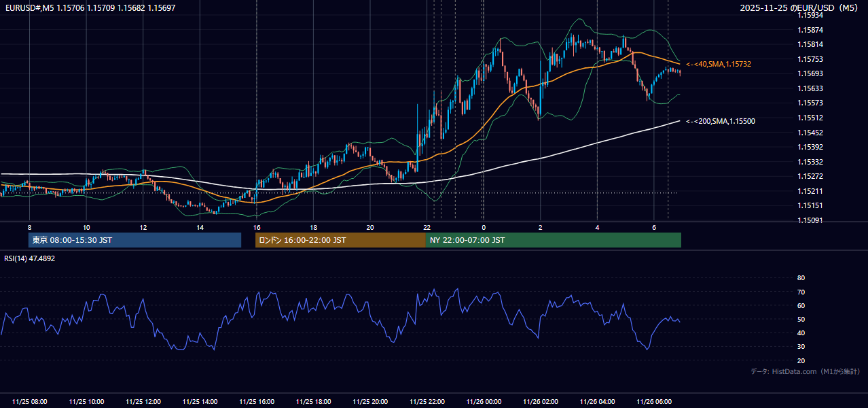Click the price axis value 1.15452
The width and height of the screenshot is (868, 408).
pyautogui.click(x=811, y=133)
